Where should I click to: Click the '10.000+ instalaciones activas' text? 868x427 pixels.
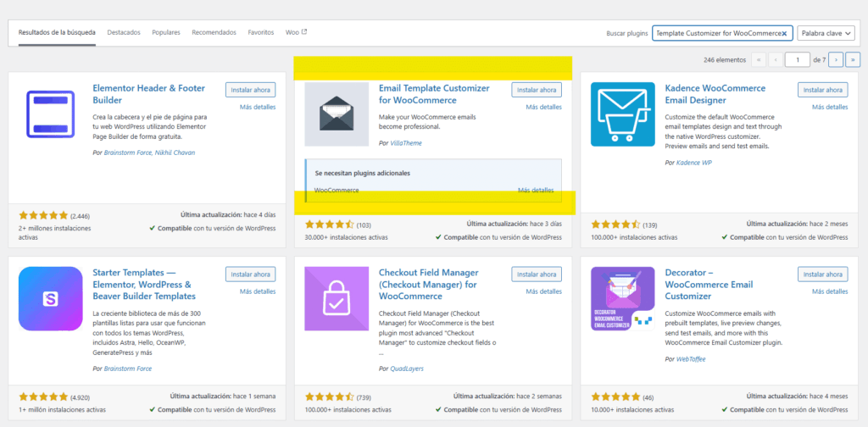(632, 410)
